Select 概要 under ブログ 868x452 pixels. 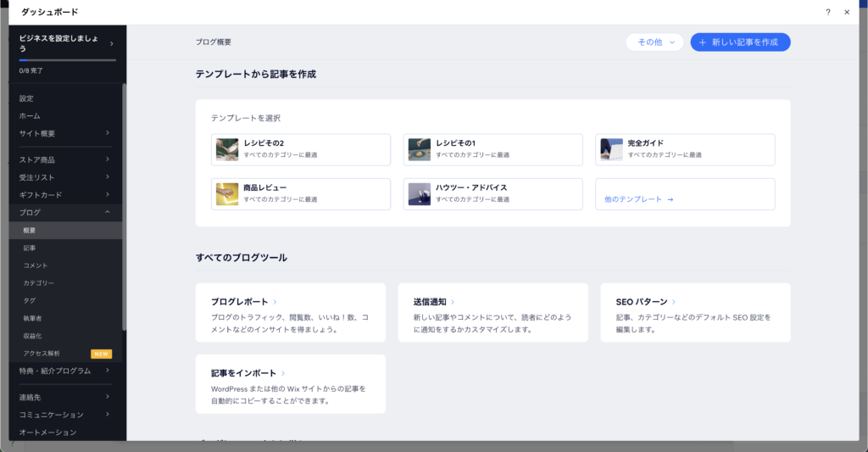click(65, 231)
